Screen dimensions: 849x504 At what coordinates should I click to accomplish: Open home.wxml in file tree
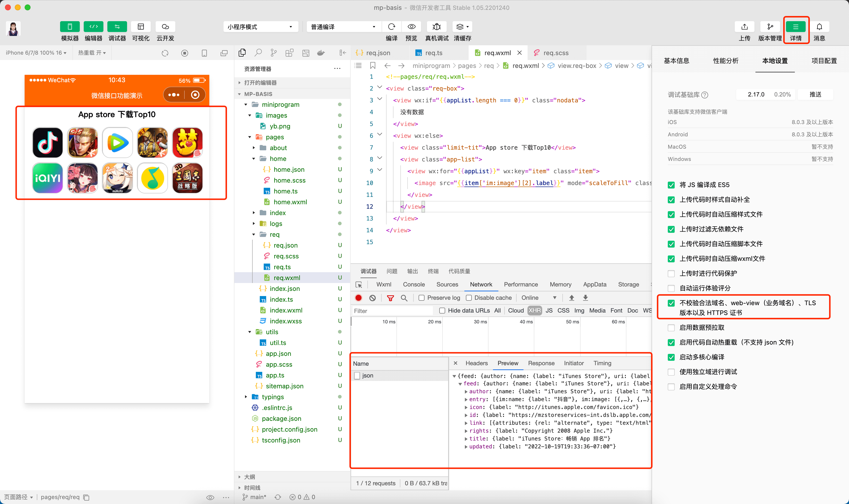point(290,202)
